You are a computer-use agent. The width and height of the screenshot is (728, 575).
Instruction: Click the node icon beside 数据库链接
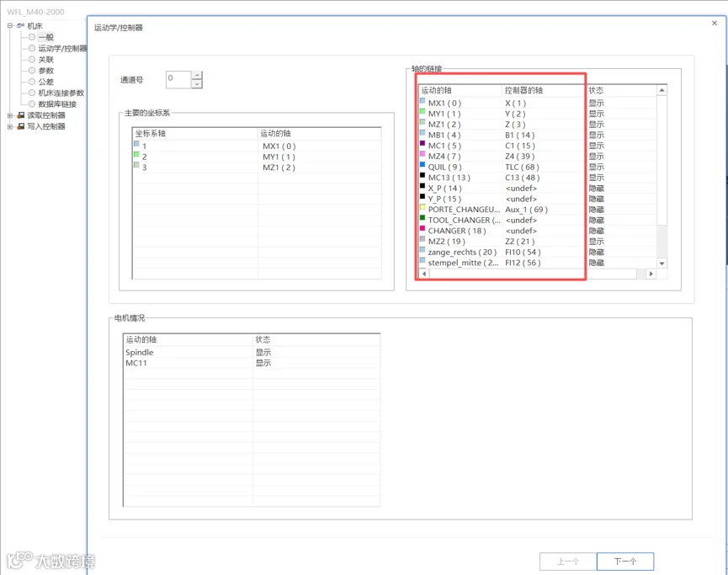pyautogui.click(x=32, y=104)
